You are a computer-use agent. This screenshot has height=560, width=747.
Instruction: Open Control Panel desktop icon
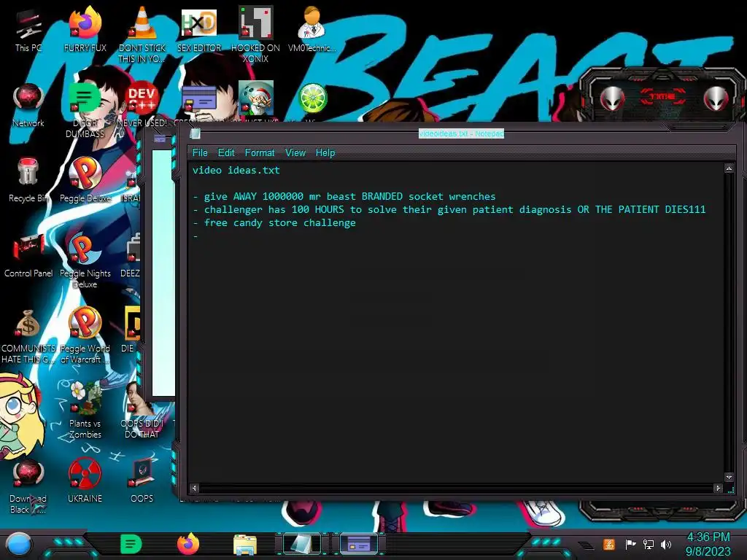pos(28,255)
